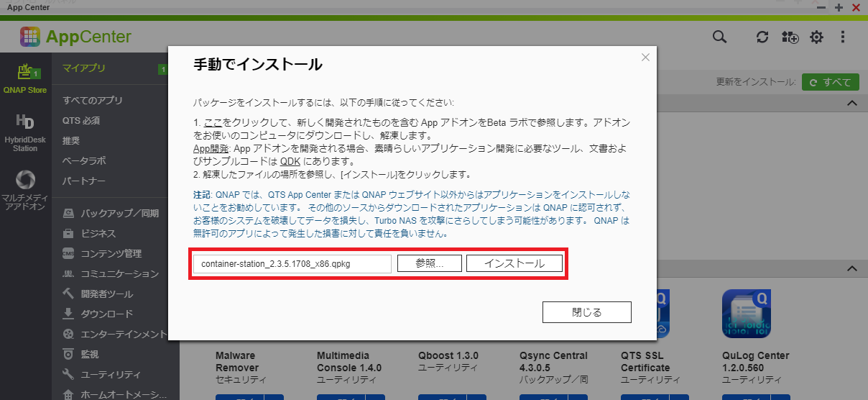The height and width of the screenshot is (400, 868).
Task: Click the すべて update button
Action: click(x=831, y=82)
